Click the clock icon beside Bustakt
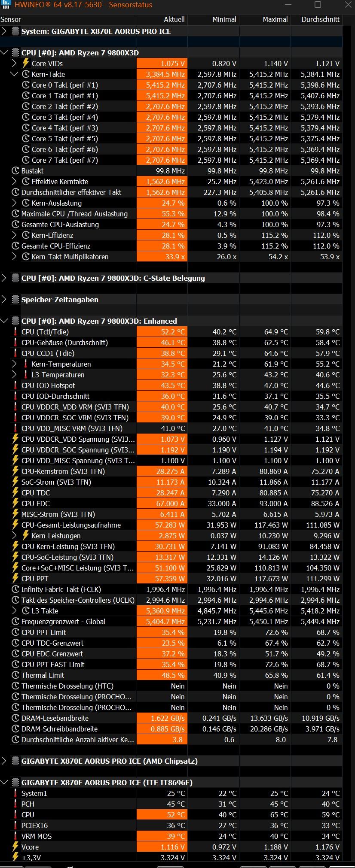 point(15,170)
